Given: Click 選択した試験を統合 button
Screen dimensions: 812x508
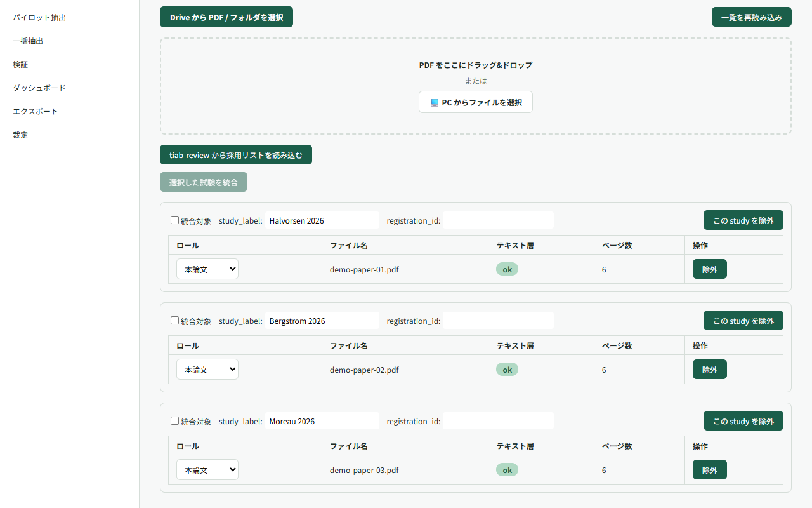Looking at the screenshot, I should (204, 182).
